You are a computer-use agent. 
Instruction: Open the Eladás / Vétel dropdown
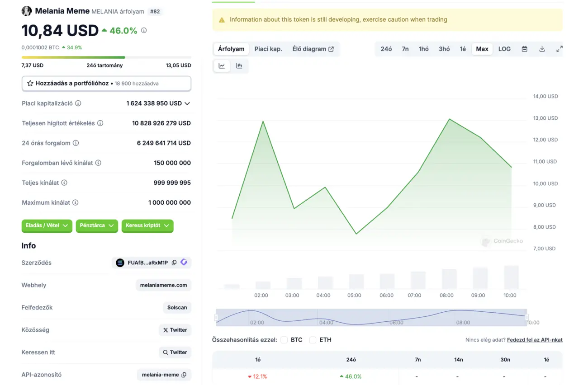(x=47, y=225)
